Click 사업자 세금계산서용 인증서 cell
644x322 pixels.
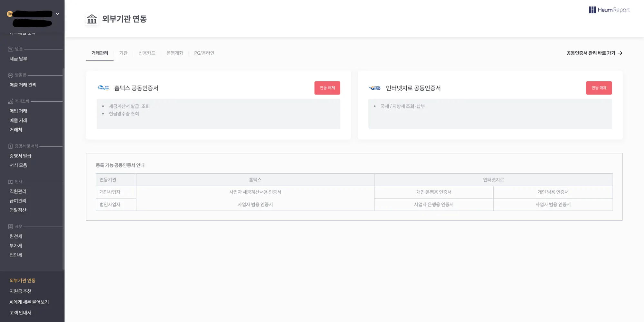coord(255,192)
